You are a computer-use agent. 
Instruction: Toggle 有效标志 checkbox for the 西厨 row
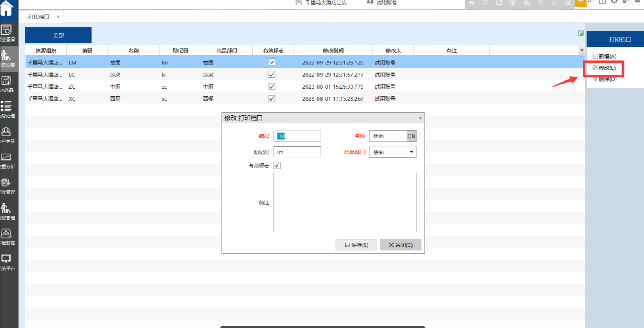pyautogui.click(x=271, y=98)
